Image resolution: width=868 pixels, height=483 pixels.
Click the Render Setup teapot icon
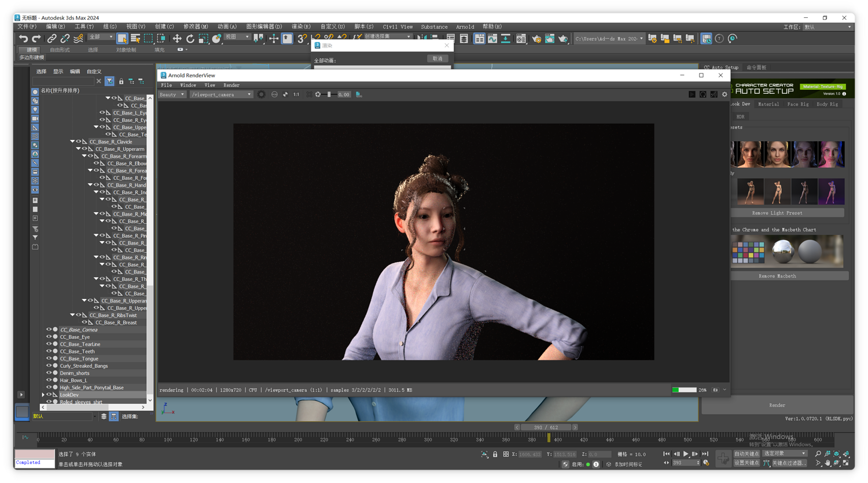[x=536, y=39]
